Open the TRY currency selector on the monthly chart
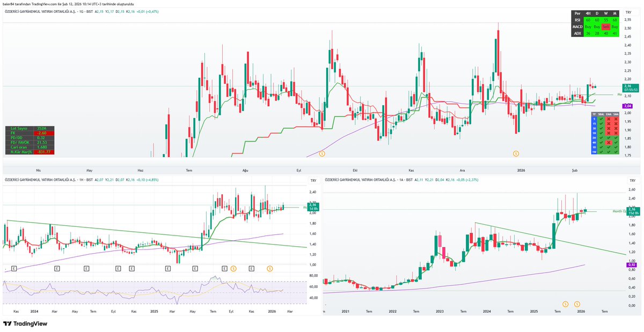644x332 pixels. pyautogui.click(x=632, y=181)
